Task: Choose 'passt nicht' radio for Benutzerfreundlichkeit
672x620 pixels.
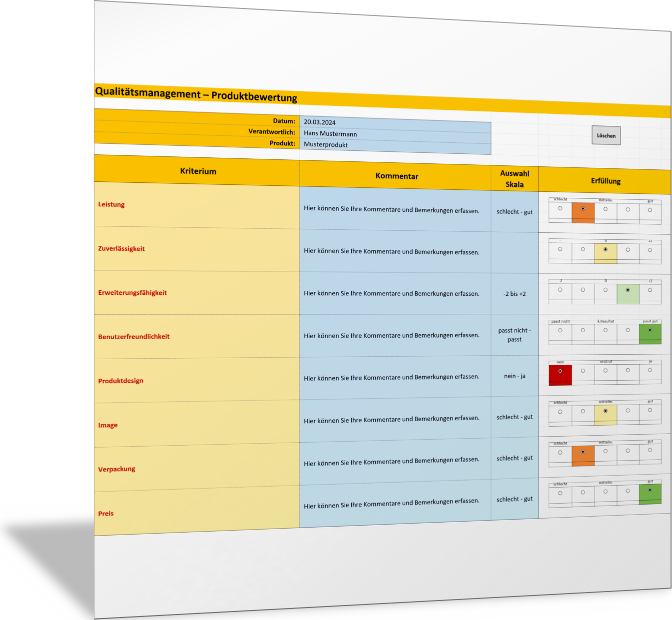Action: [560, 330]
